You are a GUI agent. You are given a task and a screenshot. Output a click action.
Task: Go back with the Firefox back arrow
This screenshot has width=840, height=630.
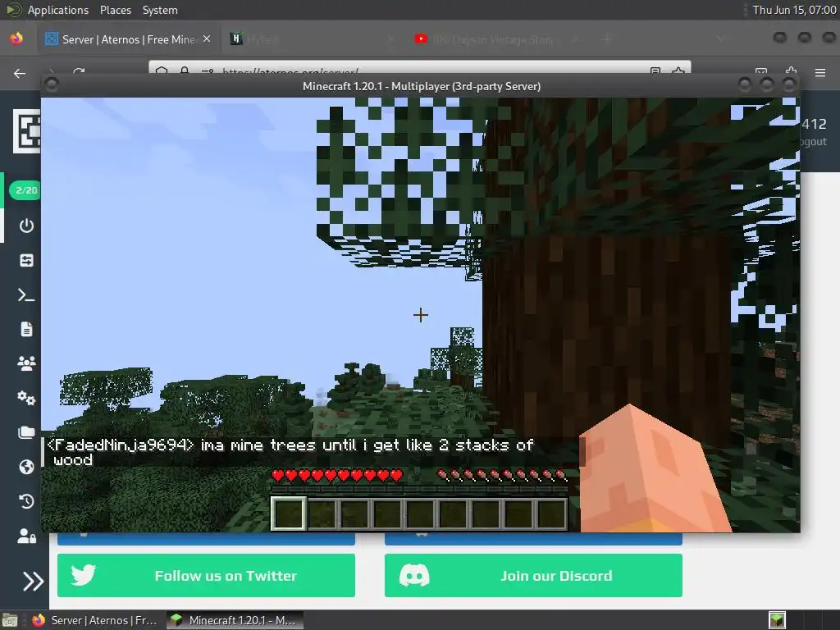20,73
